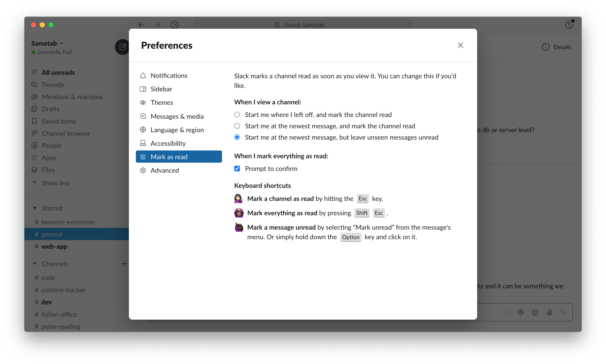This screenshot has width=606, height=364.
Task: Select 'newest message, and mark the channel read'
Action: [x=237, y=126]
